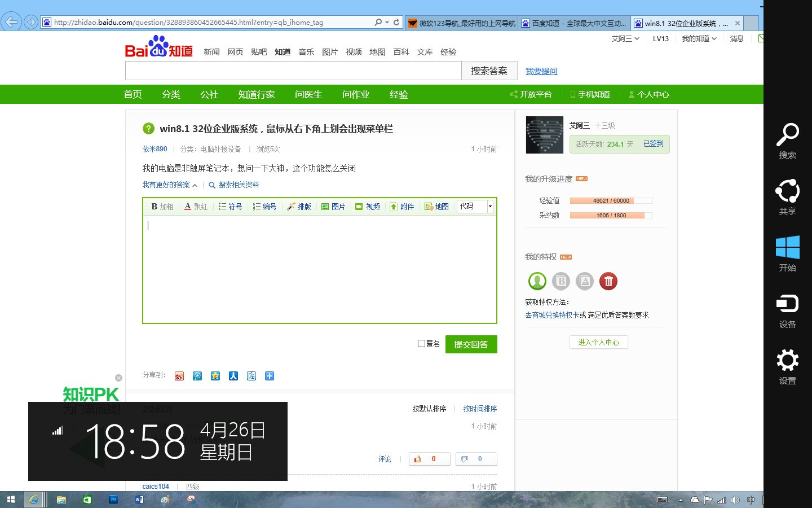Open OneDrive tray icon
Screen dimensions: 812x508
pyautogui.click(x=695, y=500)
